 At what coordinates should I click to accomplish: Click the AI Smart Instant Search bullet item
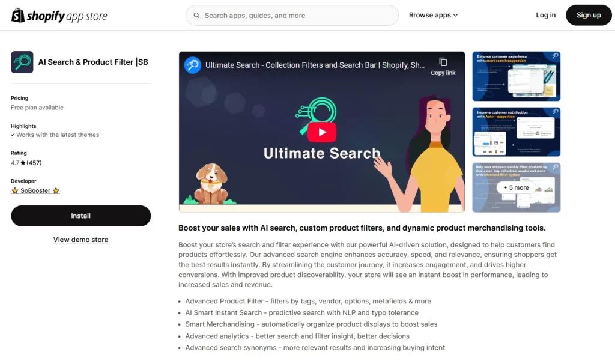301,312
